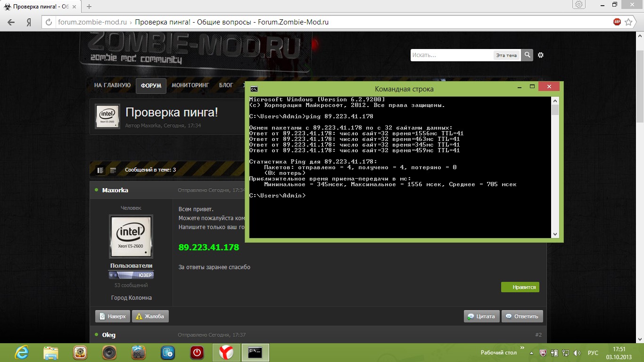Launch Internet Explorer from the taskbar

point(22,353)
